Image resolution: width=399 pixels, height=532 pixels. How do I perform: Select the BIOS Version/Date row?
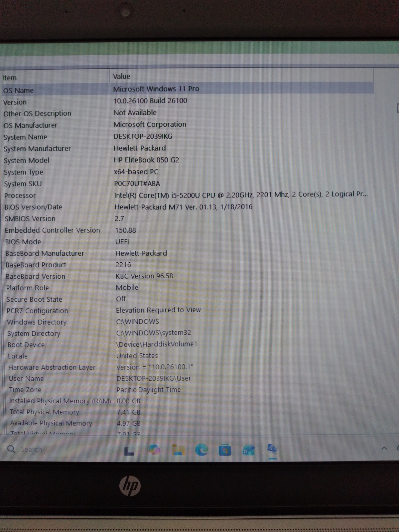pos(187,207)
